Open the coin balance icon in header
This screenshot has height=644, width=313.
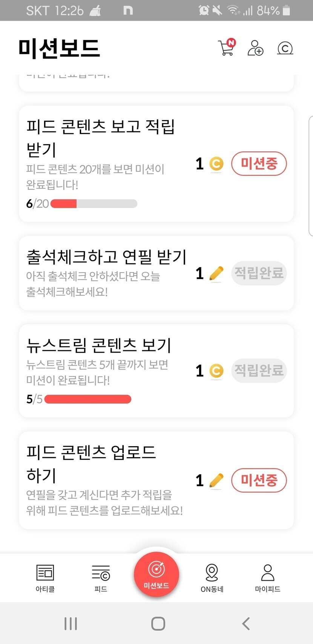[x=285, y=48]
